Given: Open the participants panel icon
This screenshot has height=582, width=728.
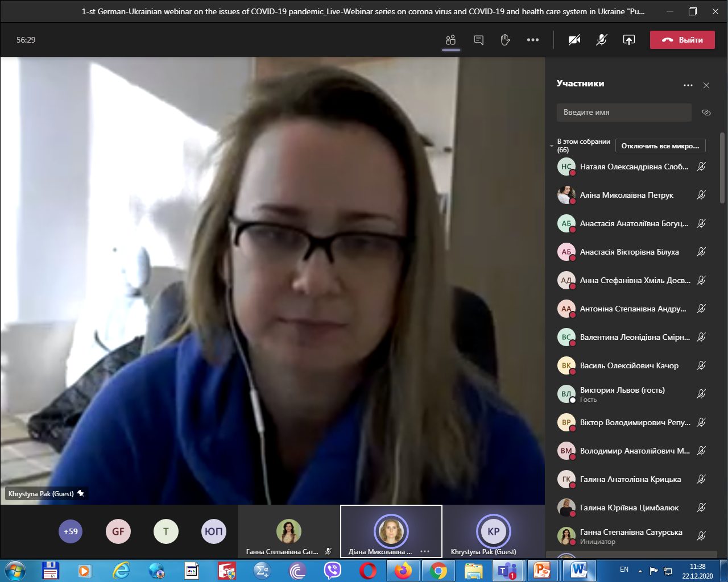Looking at the screenshot, I should click(x=451, y=40).
